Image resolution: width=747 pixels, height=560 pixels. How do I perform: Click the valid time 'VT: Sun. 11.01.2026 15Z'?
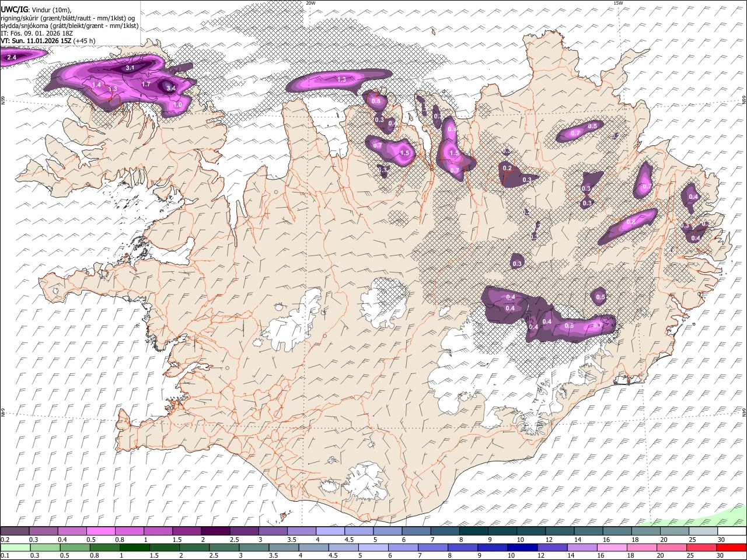point(36,41)
